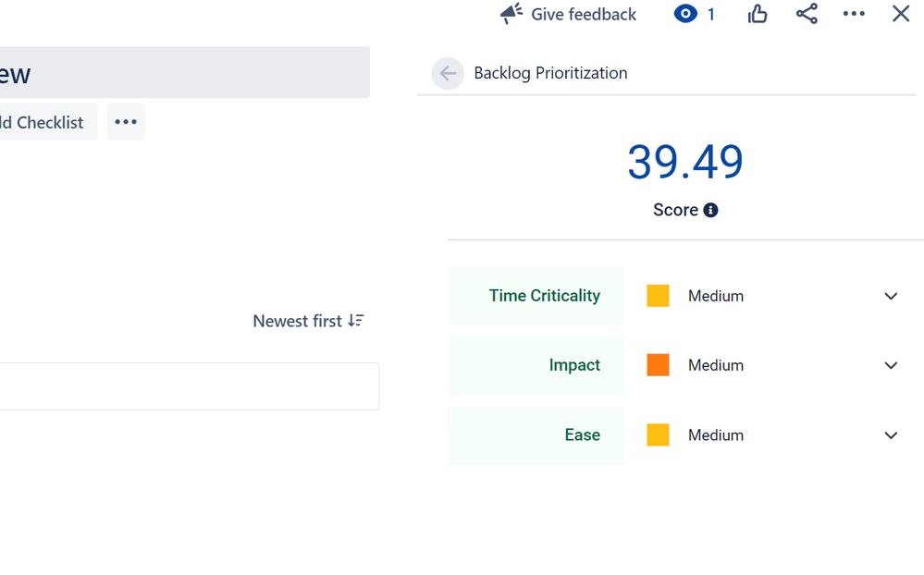Image resolution: width=924 pixels, height=575 pixels.
Task: Open the share icon
Action: (x=807, y=14)
